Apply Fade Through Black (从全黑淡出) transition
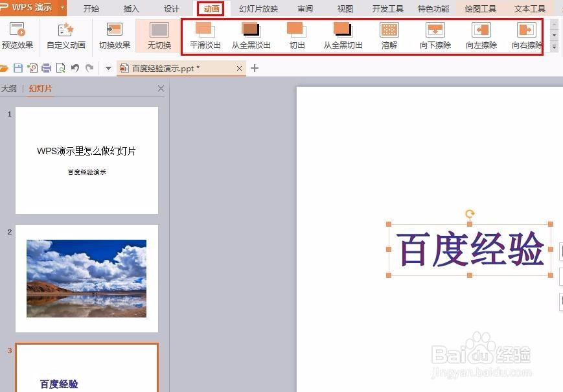 point(251,36)
